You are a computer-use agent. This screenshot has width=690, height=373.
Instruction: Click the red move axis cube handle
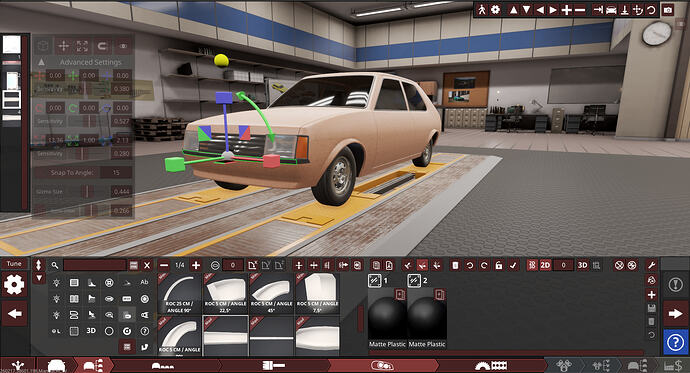pos(272,161)
